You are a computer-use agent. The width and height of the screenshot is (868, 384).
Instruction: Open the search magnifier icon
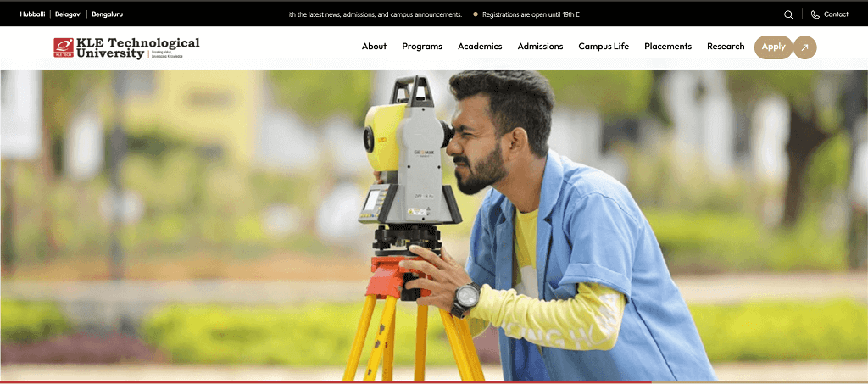(x=788, y=14)
